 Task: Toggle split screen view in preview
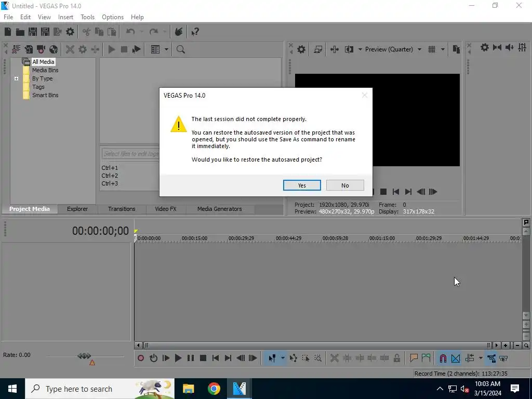point(349,49)
